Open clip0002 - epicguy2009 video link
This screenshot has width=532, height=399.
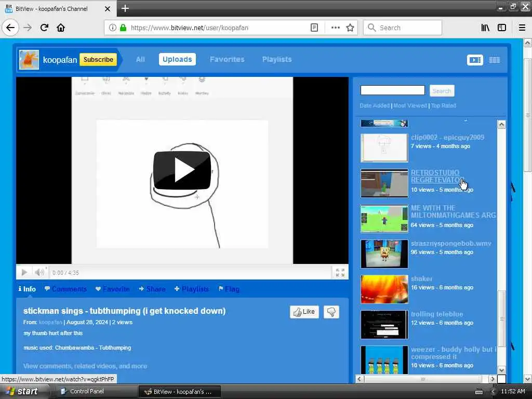(447, 137)
